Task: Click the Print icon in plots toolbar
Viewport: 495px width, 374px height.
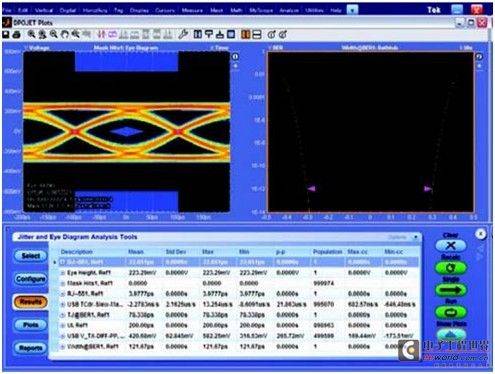Action: coord(17,34)
